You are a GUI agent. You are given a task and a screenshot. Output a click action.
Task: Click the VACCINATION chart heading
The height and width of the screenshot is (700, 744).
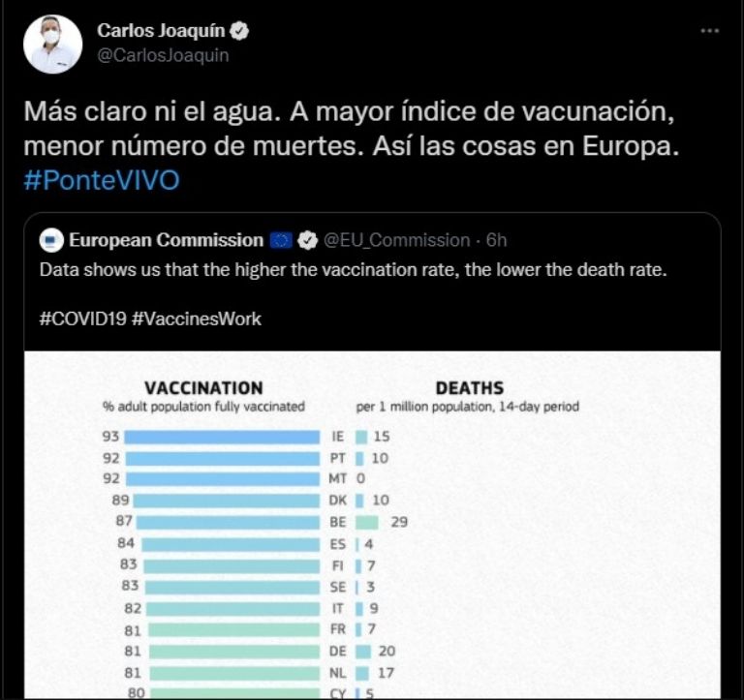[x=203, y=388]
